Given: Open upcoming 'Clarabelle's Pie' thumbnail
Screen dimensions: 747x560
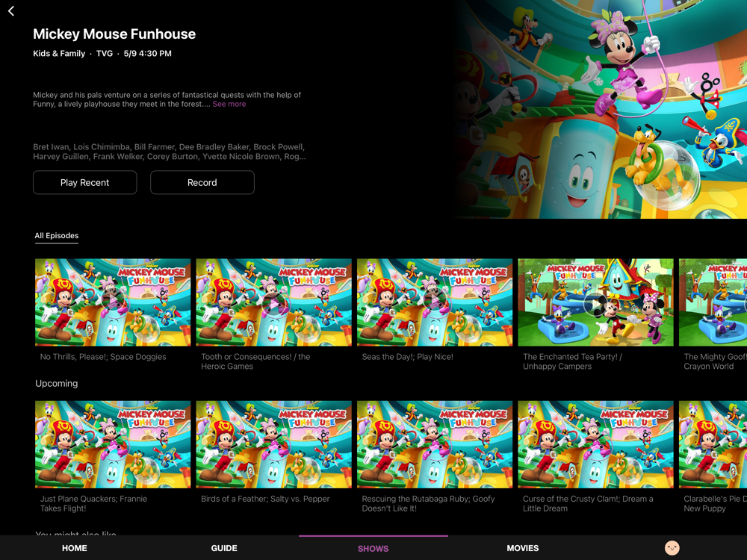Looking at the screenshot, I should click(713, 444).
